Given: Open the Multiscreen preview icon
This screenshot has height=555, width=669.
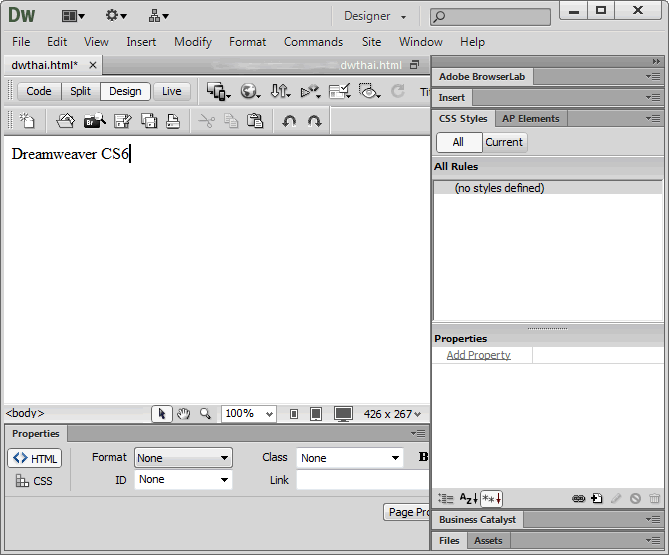Looking at the screenshot, I should pyautogui.click(x=218, y=91).
